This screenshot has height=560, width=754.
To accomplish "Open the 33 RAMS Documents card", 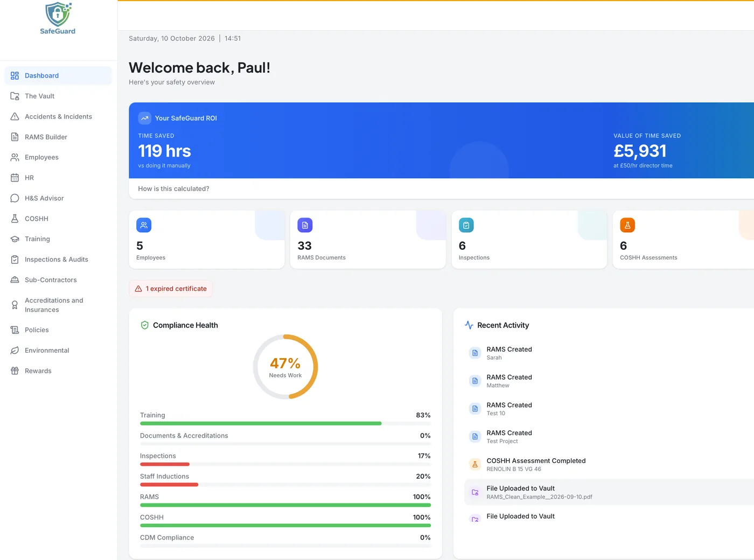I will [368, 240].
